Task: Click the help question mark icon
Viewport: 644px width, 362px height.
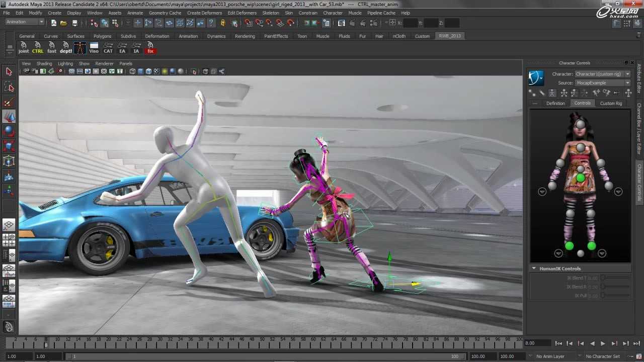Action: point(211,23)
